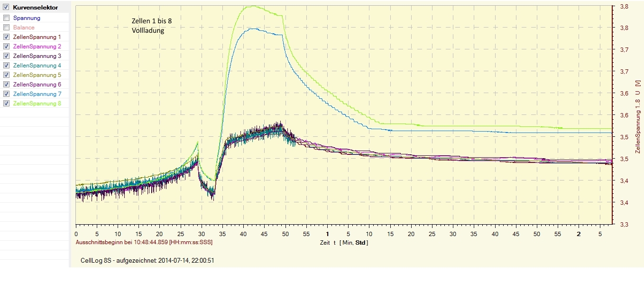Click the CellLog 8S recording date text
The image size is (644, 285).
point(147,260)
